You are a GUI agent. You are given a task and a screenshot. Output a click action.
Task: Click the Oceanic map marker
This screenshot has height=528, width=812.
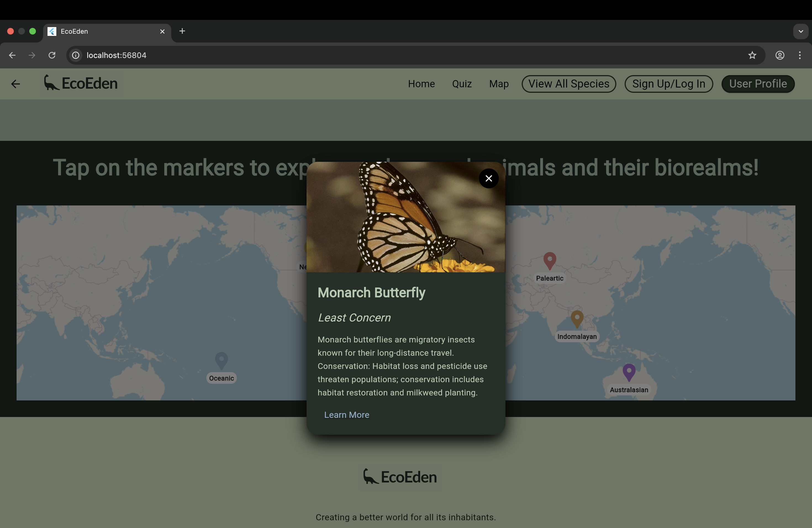point(222,360)
